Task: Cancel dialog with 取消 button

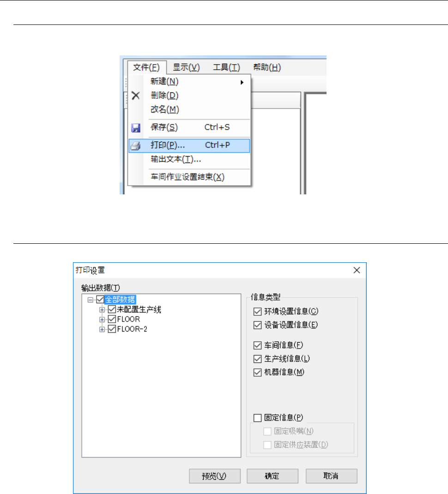Action: pyautogui.click(x=331, y=476)
